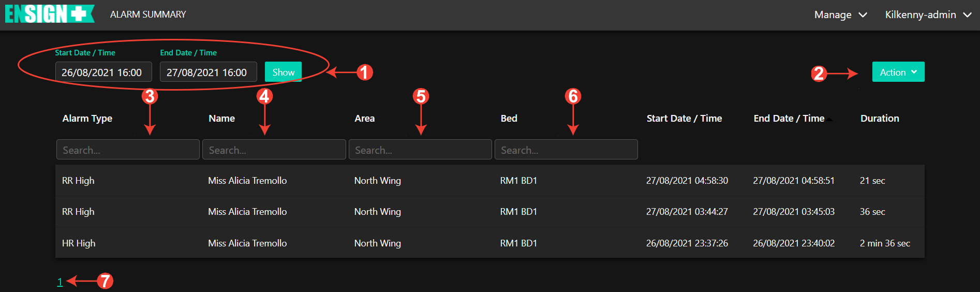The image size is (980, 292).
Task: Sort by Alarm Type column header
Action: point(87,119)
